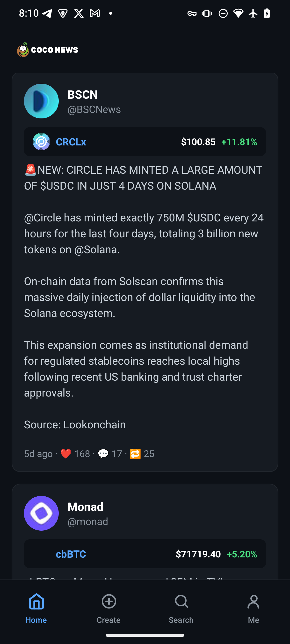Screen dimensions: 290x644
Task: Open the Me tab
Action: click(x=254, y=608)
